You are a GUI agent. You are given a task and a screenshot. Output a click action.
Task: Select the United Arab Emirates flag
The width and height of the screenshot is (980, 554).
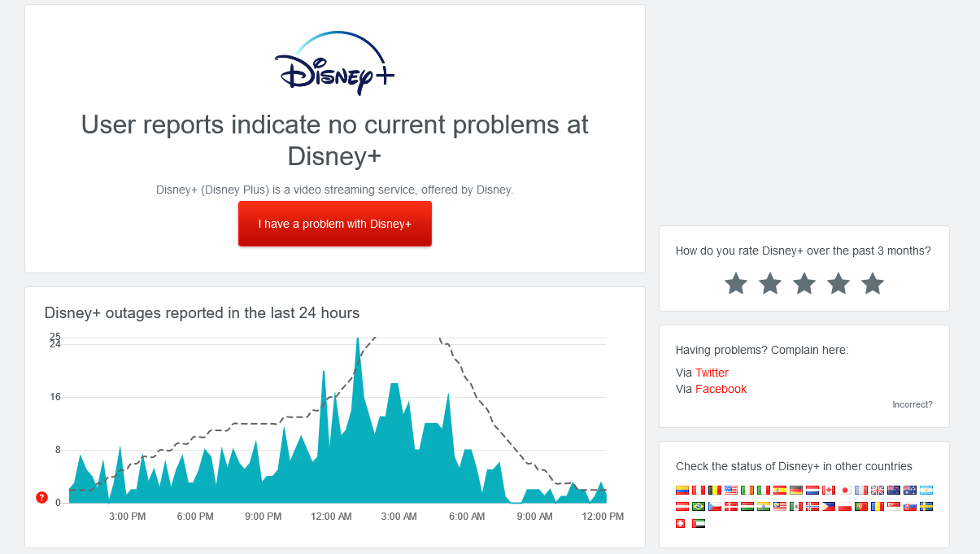click(x=699, y=523)
